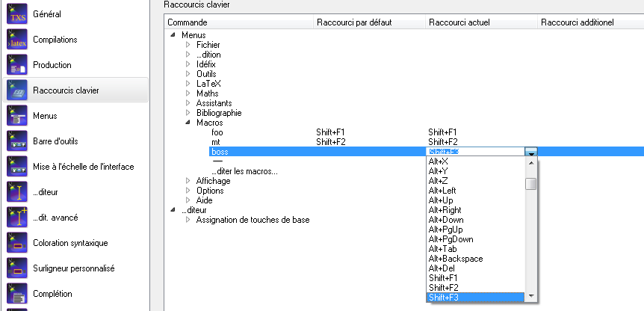Close the shortcut combo box arrow
This screenshot has height=311, width=644.
(x=531, y=152)
